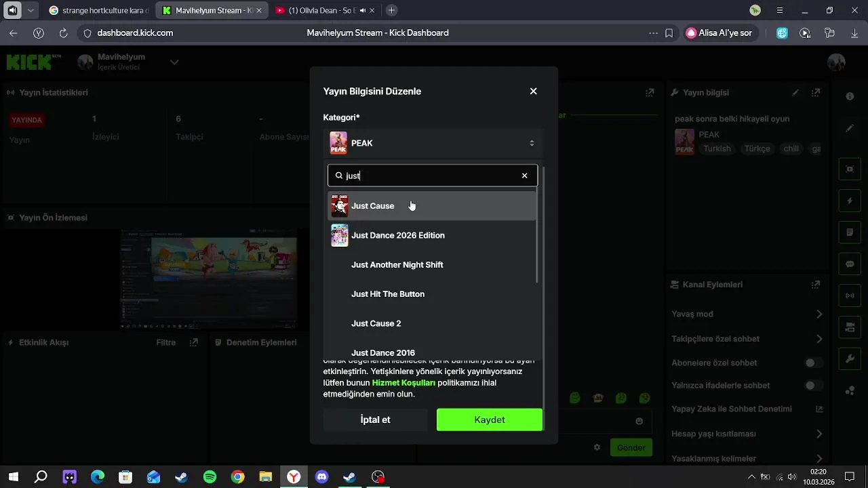Click the stream preview thumbnail
The width and height of the screenshot is (868, 488).
tap(209, 279)
